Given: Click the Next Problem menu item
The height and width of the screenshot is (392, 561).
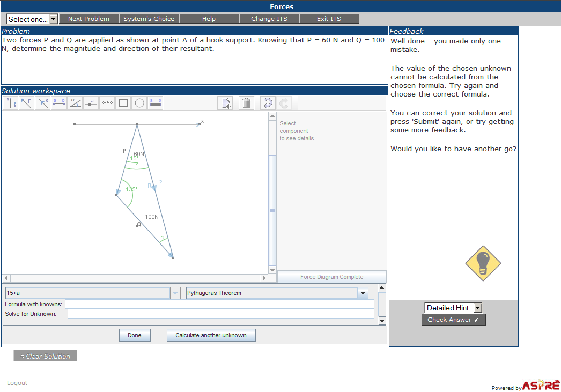Looking at the screenshot, I should (88, 19).
